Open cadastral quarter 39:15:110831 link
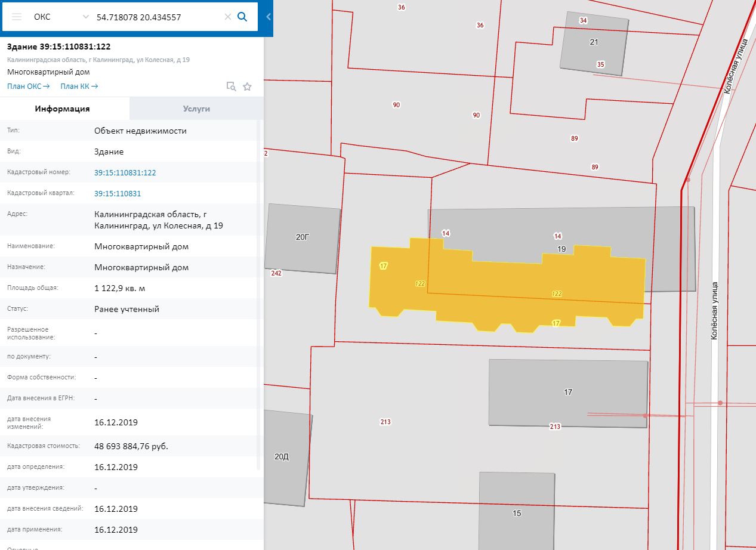 pyautogui.click(x=118, y=194)
